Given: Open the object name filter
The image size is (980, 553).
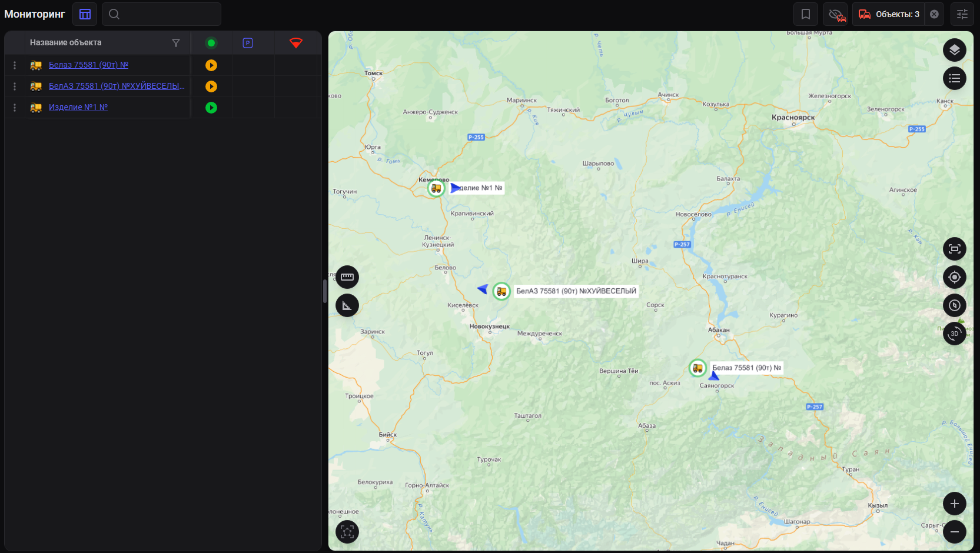Looking at the screenshot, I should [175, 43].
